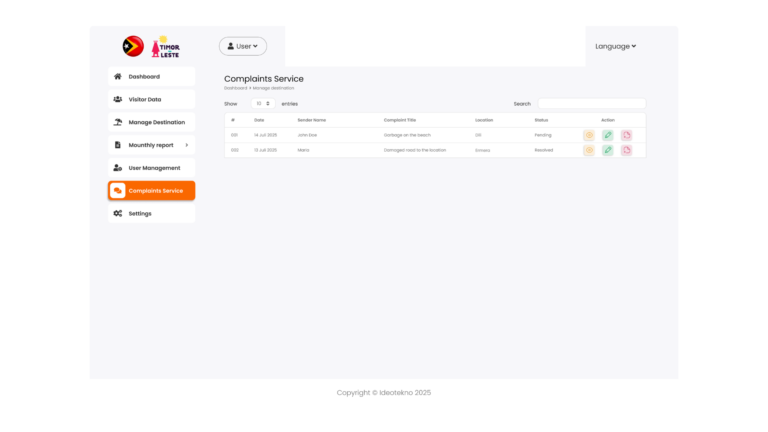The width and height of the screenshot is (768, 432).
Task: Click the 'Resolved' status cell
Action: (544, 150)
